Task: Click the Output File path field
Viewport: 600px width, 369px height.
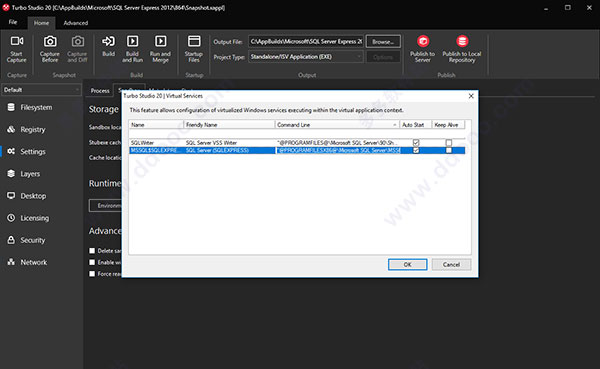Action: click(x=306, y=41)
